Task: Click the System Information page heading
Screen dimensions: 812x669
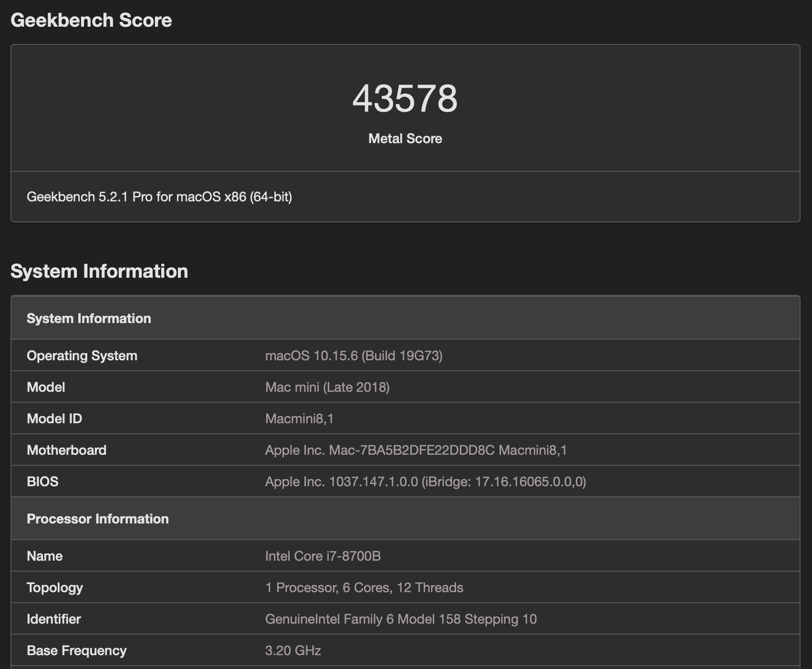Action: pos(99,271)
